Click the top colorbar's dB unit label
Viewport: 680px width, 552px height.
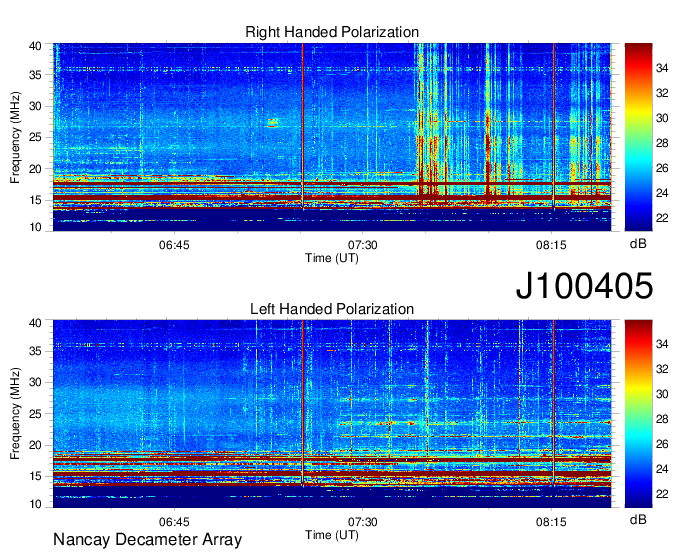tap(638, 244)
